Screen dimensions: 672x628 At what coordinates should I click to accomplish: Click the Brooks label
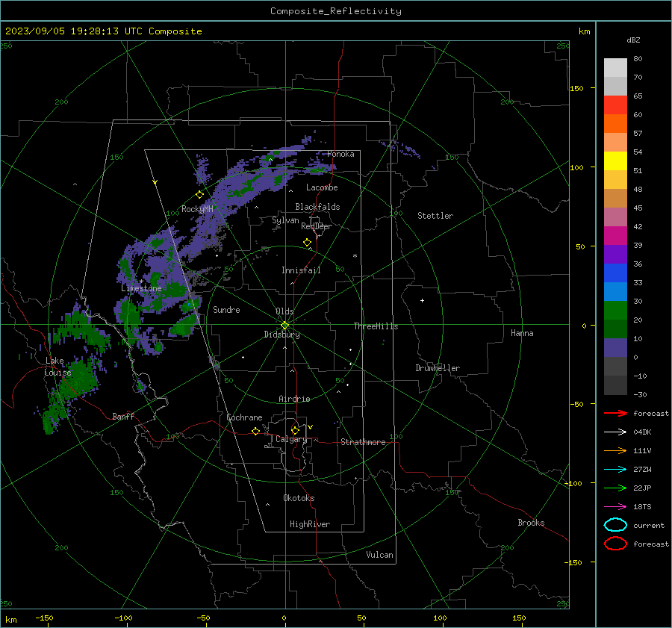(531, 523)
